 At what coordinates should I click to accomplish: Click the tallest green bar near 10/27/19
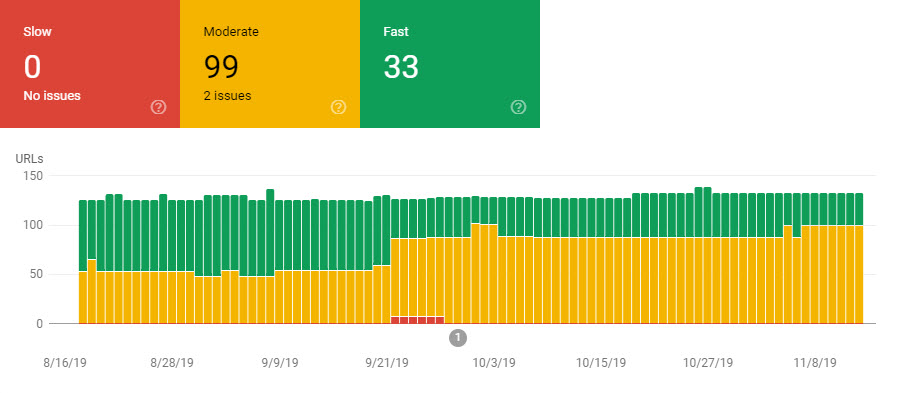(698, 212)
